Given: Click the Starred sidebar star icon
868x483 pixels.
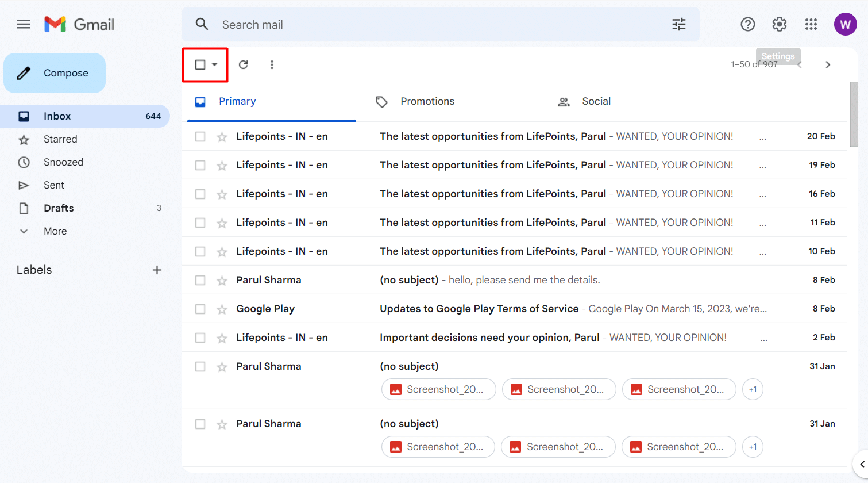Looking at the screenshot, I should (24, 139).
